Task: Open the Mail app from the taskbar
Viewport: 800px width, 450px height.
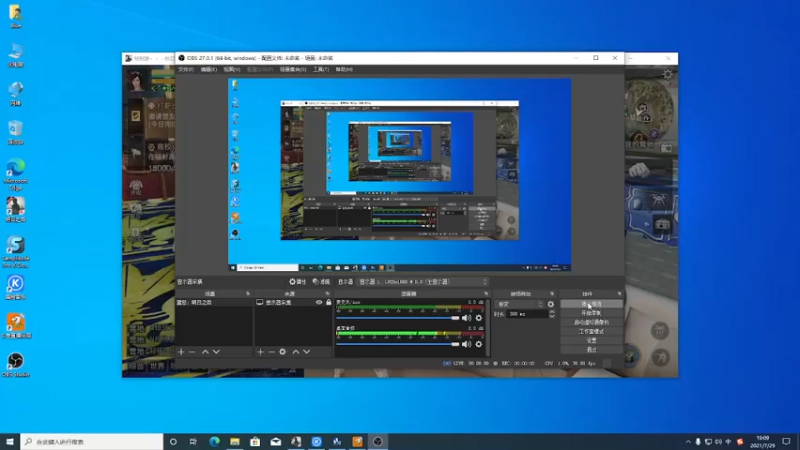Action: (x=276, y=441)
